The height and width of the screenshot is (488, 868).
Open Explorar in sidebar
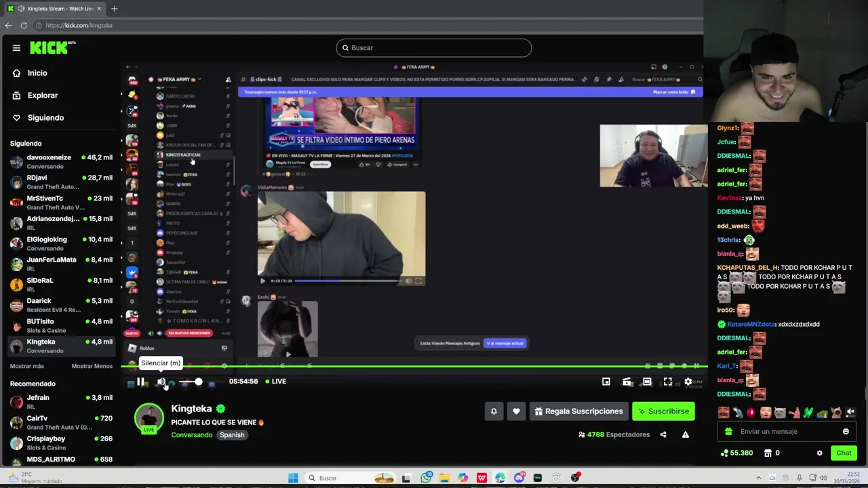[42, 96]
